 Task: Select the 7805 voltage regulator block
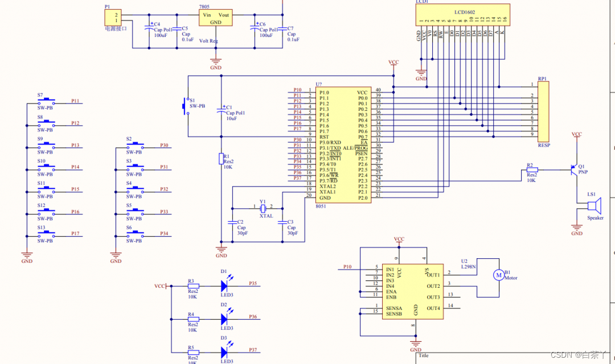pyautogui.click(x=215, y=18)
